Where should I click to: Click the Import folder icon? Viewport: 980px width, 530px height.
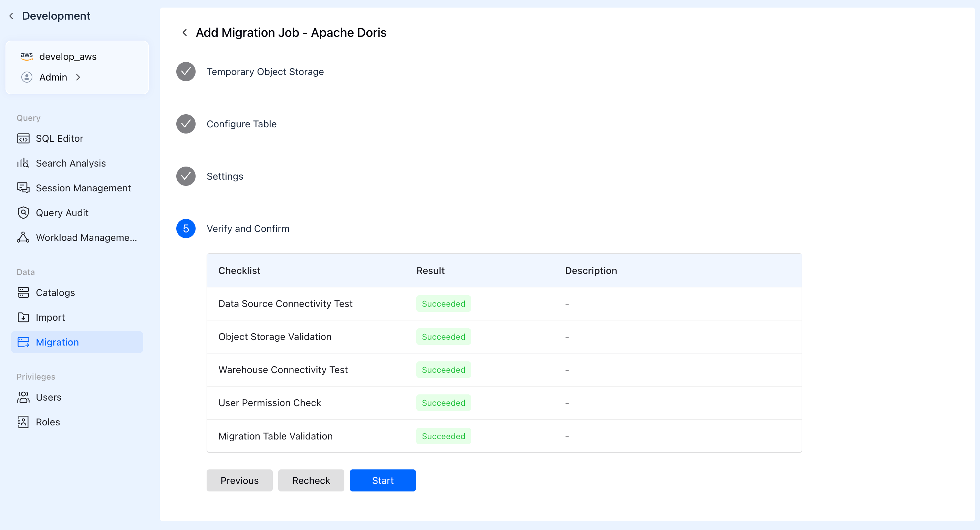click(x=23, y=317)
